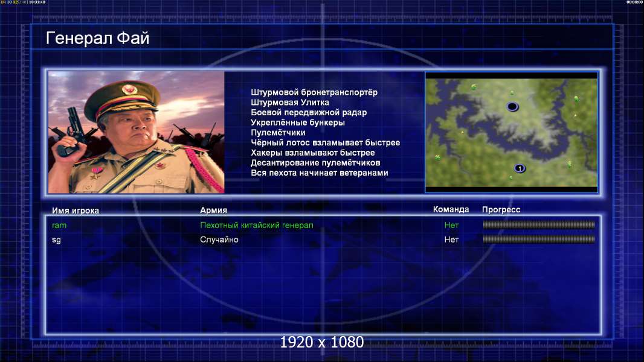
Task: Click 'Чёрный лотос взламывает быстрее' line
Action: point(325,142)
